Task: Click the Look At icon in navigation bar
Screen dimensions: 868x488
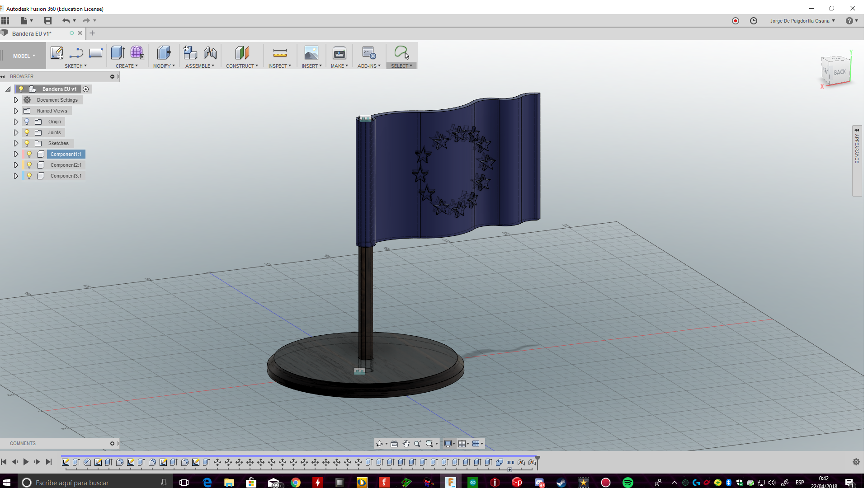Action: click(x=394, y=444)
